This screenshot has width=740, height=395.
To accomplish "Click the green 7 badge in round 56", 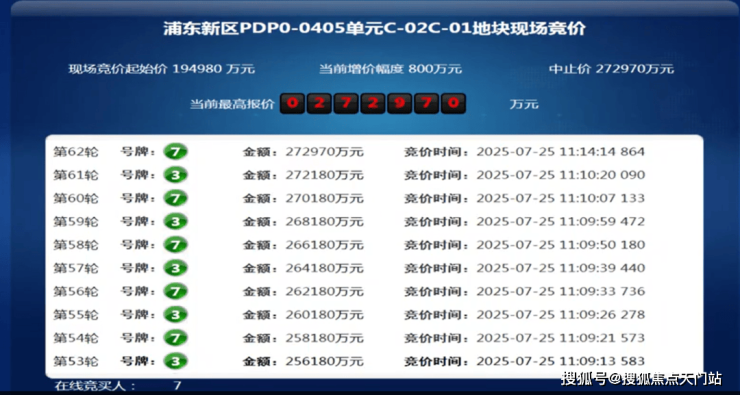I will pyautogui.click(x=176, y=291).
